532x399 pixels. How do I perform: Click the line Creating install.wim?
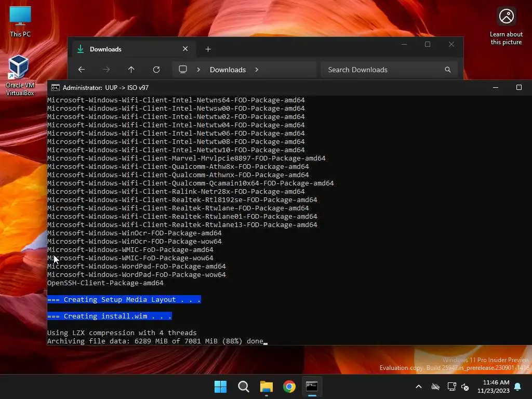tap(109, 316)
